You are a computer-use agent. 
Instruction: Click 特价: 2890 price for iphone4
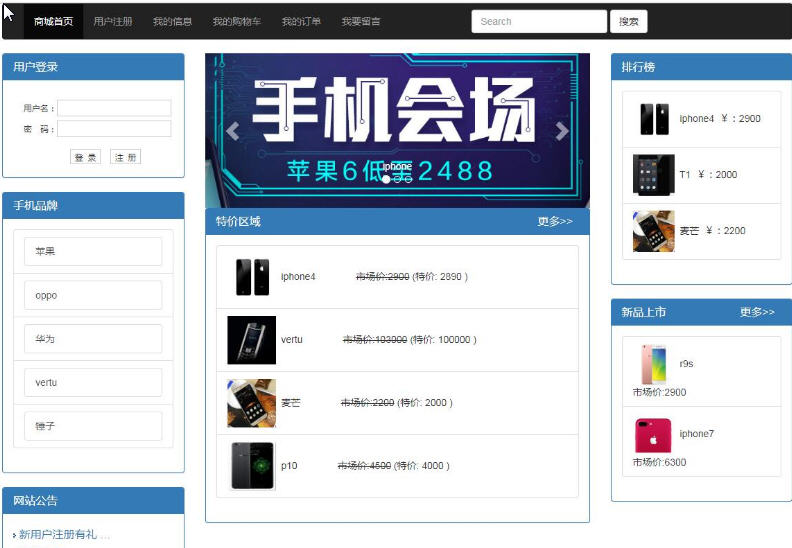tap(440, 277)
